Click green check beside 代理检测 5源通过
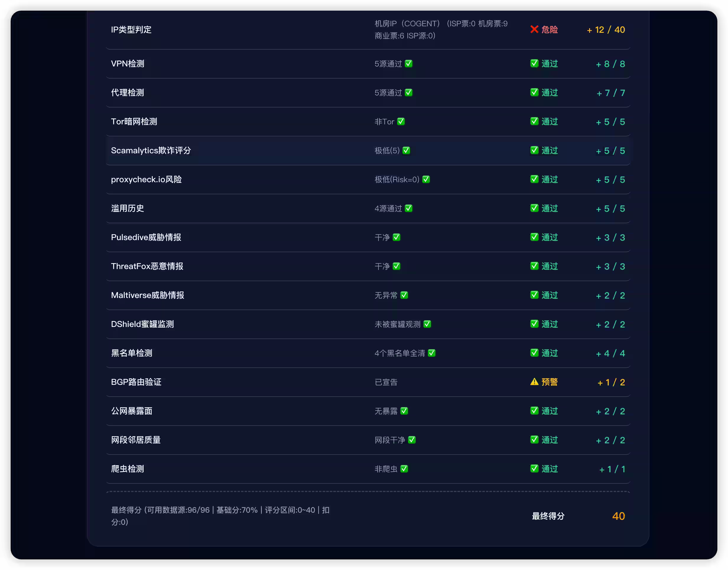The width and height of the screenshot is (728, 570). pos(408,92)
